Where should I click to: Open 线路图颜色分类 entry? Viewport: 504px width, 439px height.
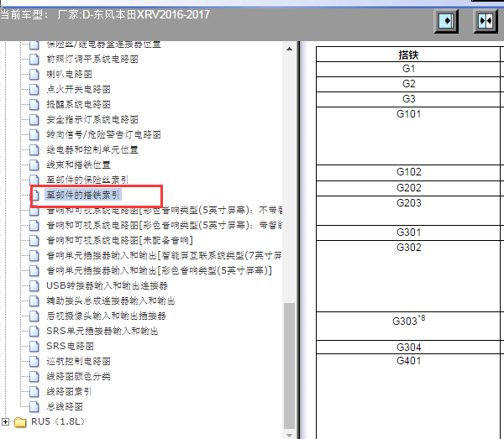pos(78,376)
